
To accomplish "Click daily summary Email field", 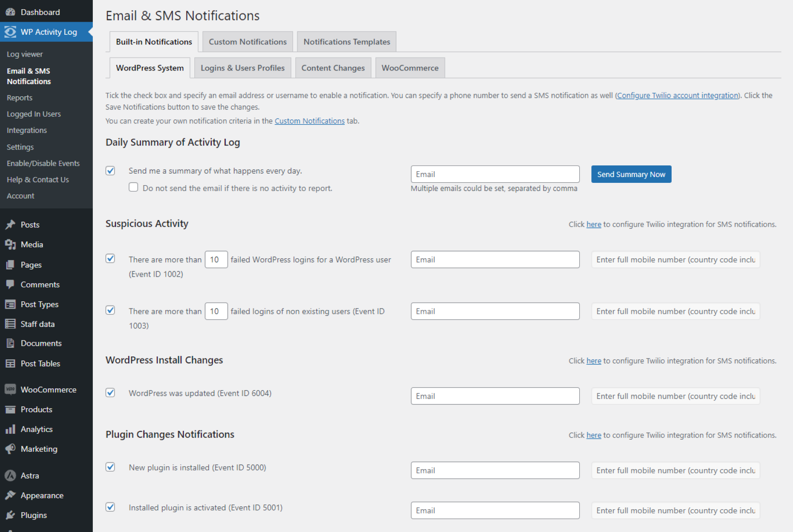I will [495, 175].
